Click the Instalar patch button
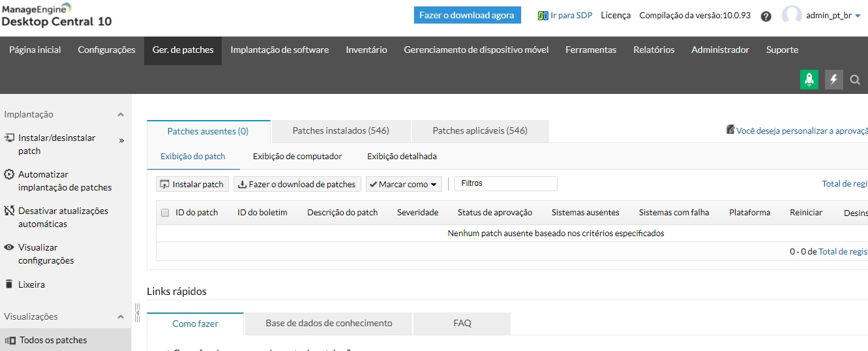The height and width of the screenshot is (351, 868). tap(192, 185)
